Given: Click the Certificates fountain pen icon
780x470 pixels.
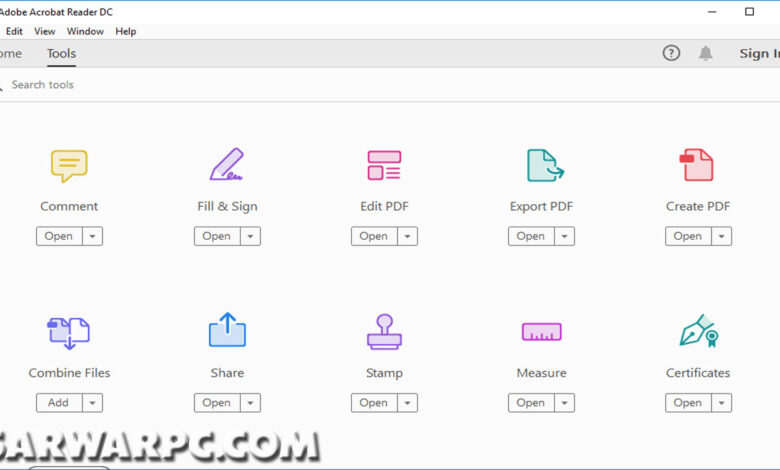Looking at the screenshot, I should click(699, 331).
